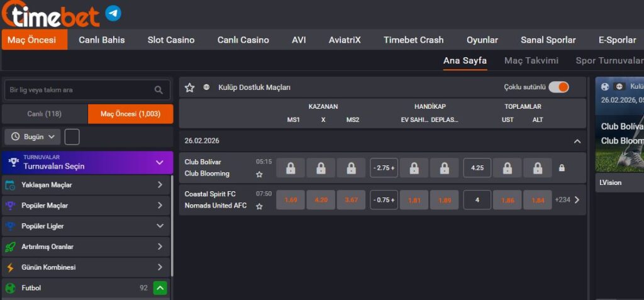Click the locked MS2 odds for Club Bolivar
Viewport: 644px width, 300px height.
pyautogui.click(x=351, y=168)
